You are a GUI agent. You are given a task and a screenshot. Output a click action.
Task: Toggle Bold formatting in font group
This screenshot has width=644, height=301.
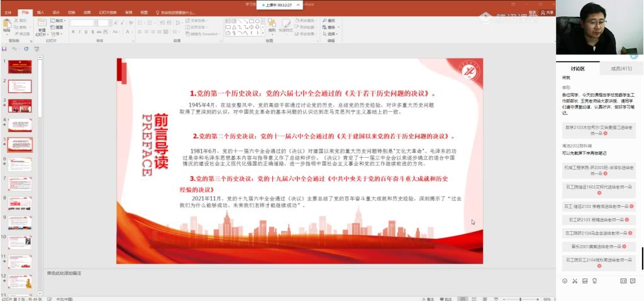click(73, 31)
